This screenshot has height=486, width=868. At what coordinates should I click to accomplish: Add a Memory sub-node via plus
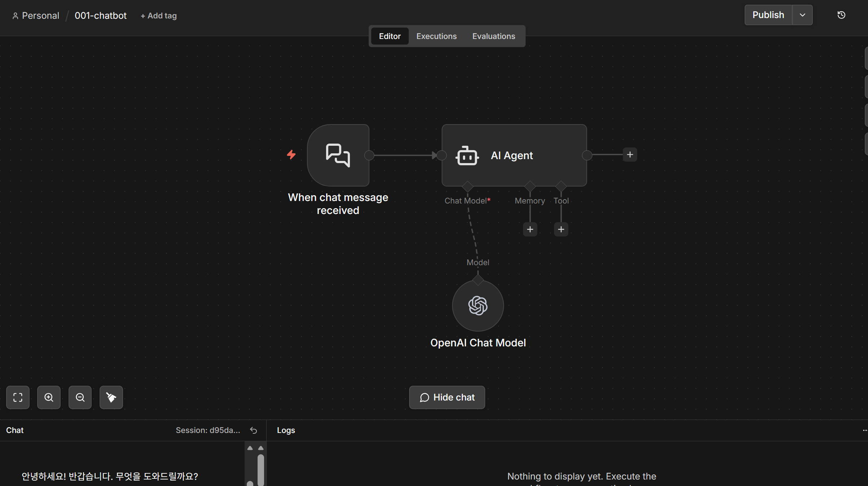[x=530, y=229]
